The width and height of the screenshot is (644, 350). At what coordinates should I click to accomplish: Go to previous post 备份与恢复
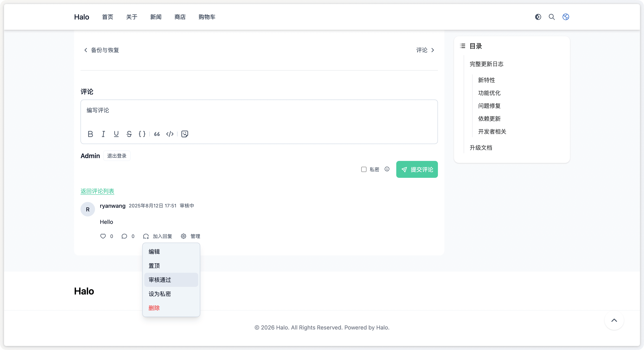click(101, 50)
